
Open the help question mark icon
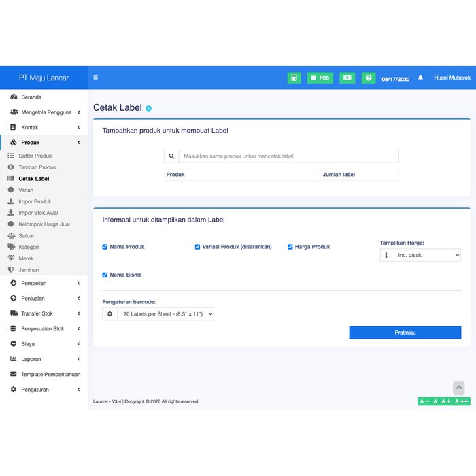[x=368, y=78]
